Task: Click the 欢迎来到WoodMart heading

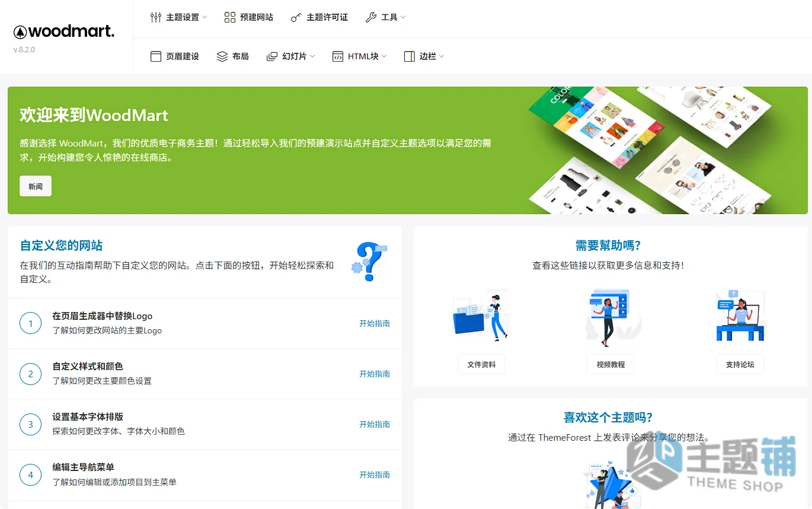Action: [x=94, y=115]
